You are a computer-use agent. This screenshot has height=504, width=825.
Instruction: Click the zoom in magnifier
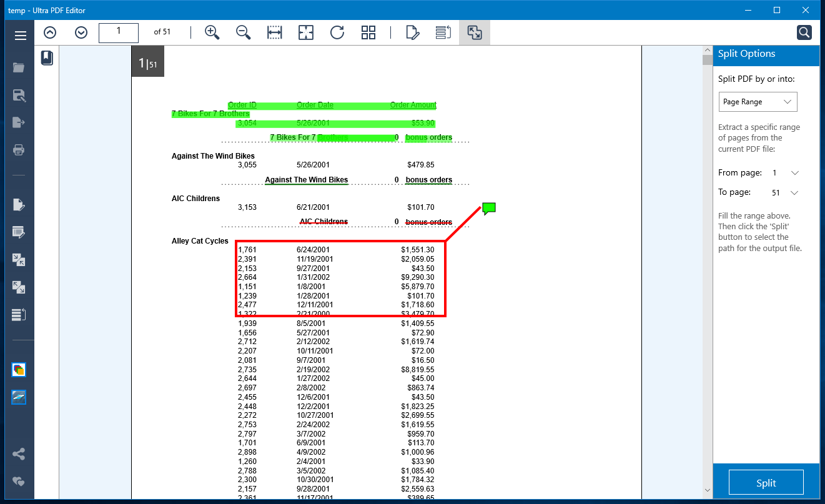click(212, 32)
